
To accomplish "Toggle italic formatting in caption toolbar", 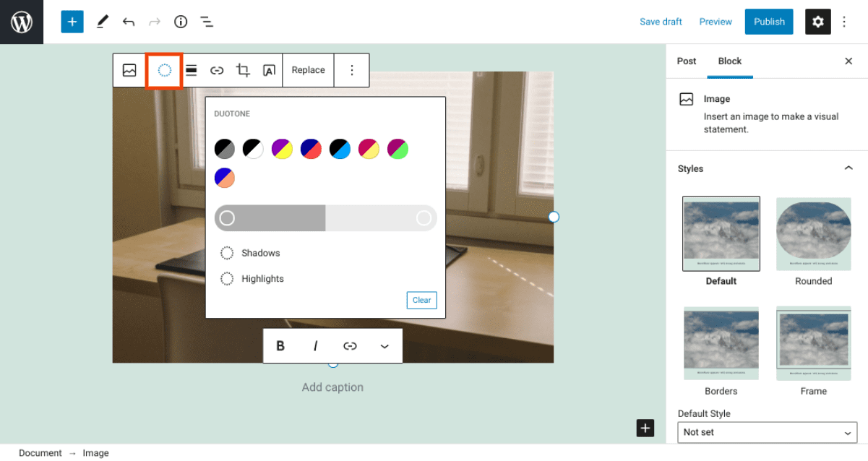I will point(315,346).
